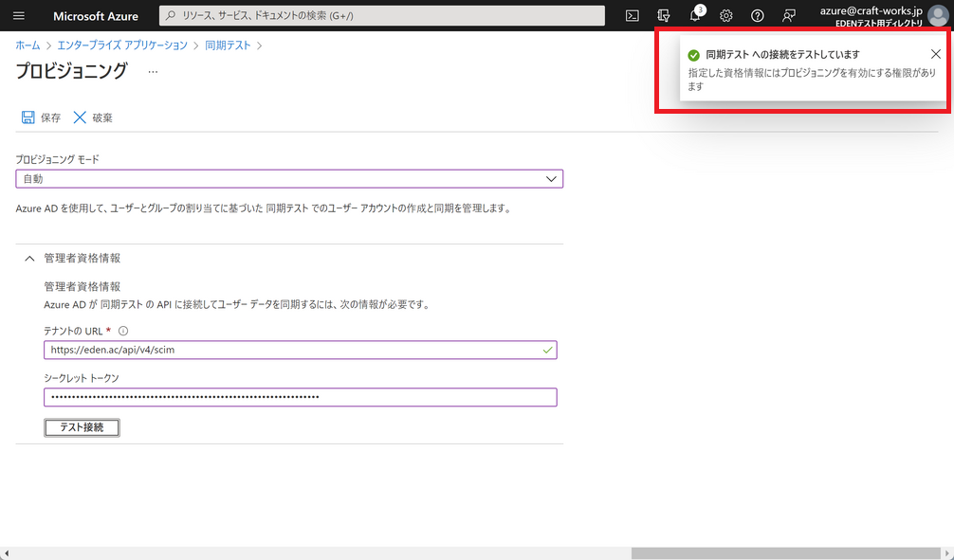
Task: Click the シークレット トークン field
Action: click(300, 397)
